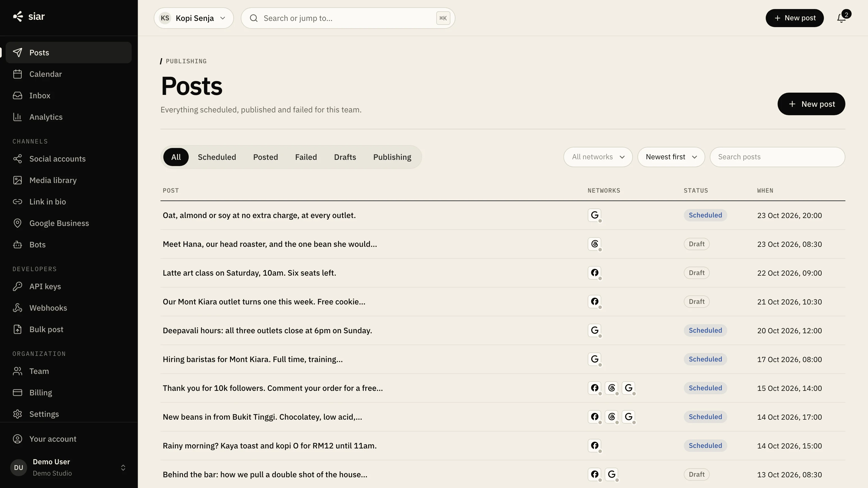
Task: Go to Inbox in sidebar
Action: [x=68, y=96]
